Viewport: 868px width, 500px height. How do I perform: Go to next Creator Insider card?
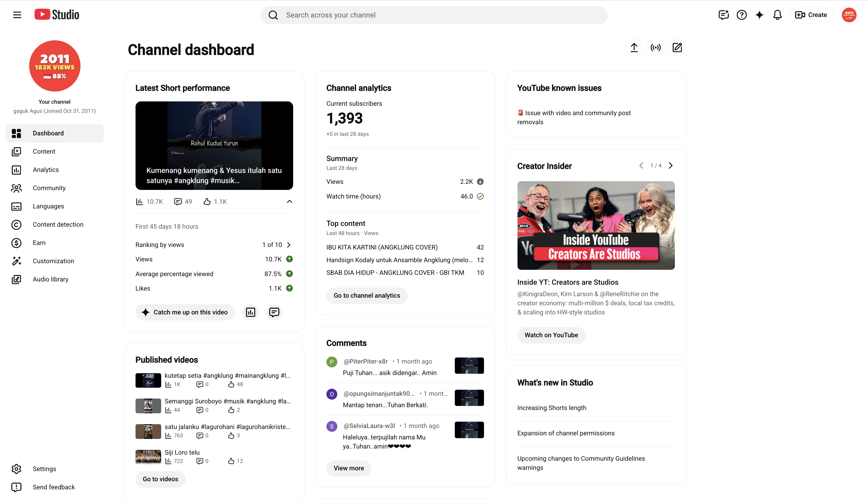(671, 166)
